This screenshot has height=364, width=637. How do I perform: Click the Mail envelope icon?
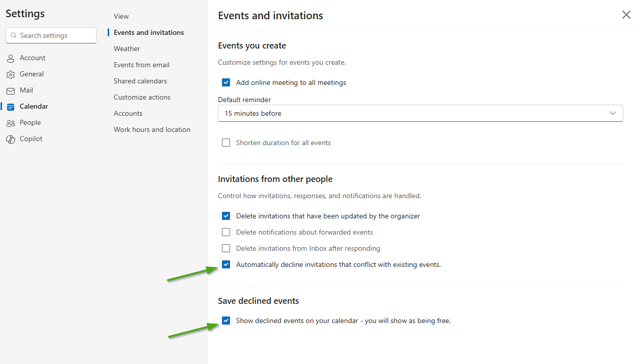point(11,90)
